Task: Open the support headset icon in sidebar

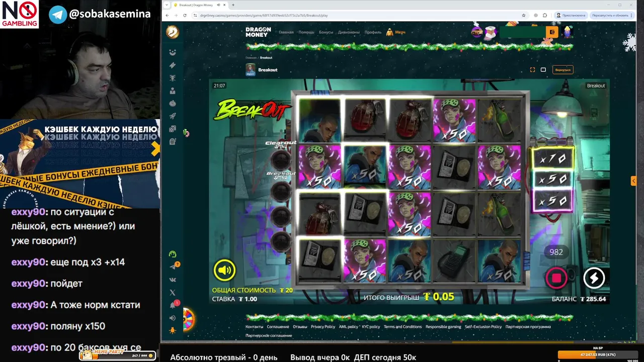Action: 173,254
